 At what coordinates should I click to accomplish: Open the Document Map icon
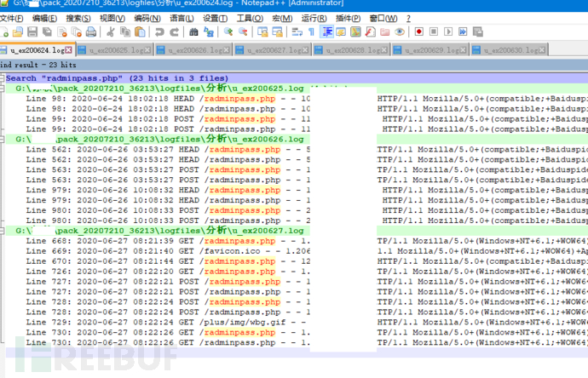pyautogui.click(x=355, y=32)
